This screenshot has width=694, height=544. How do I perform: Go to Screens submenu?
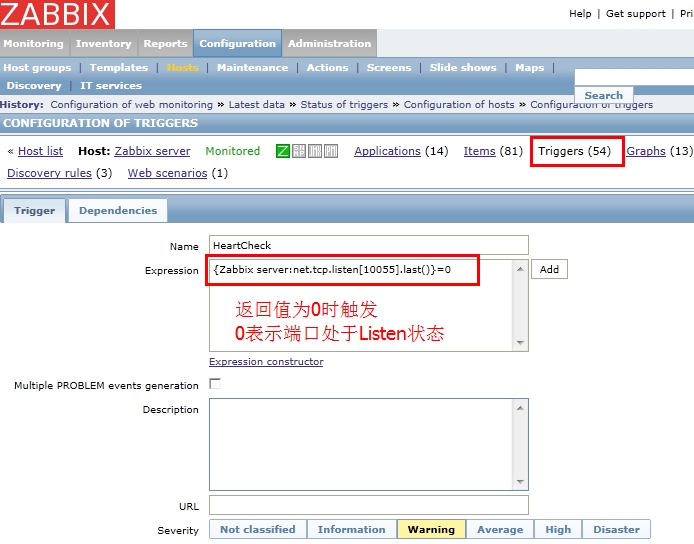[389, 68]
